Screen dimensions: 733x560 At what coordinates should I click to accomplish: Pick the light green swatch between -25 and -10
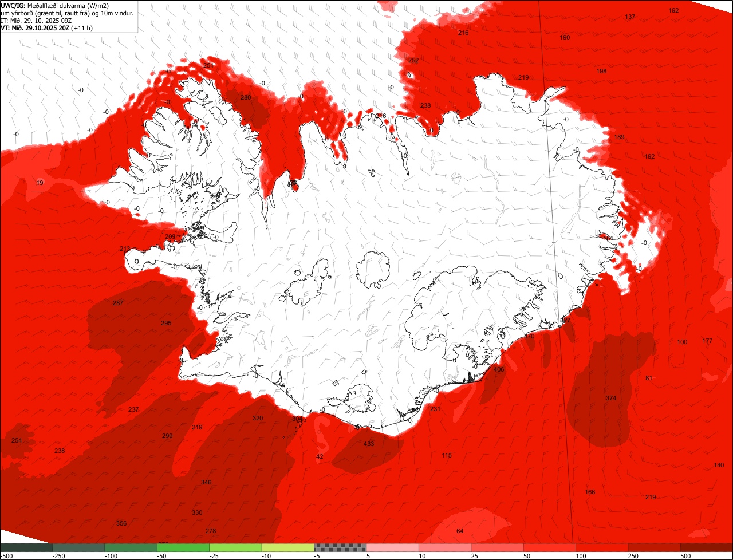point(235,547)
